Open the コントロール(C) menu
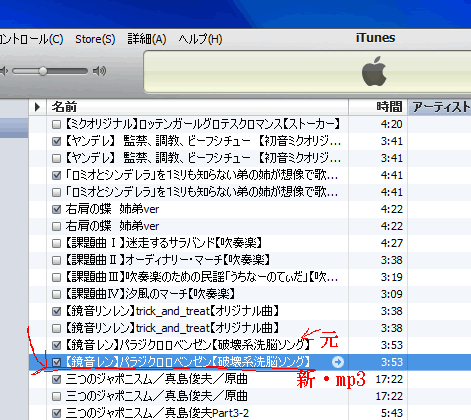The image size is (471, 420). [x=31, y=39]
